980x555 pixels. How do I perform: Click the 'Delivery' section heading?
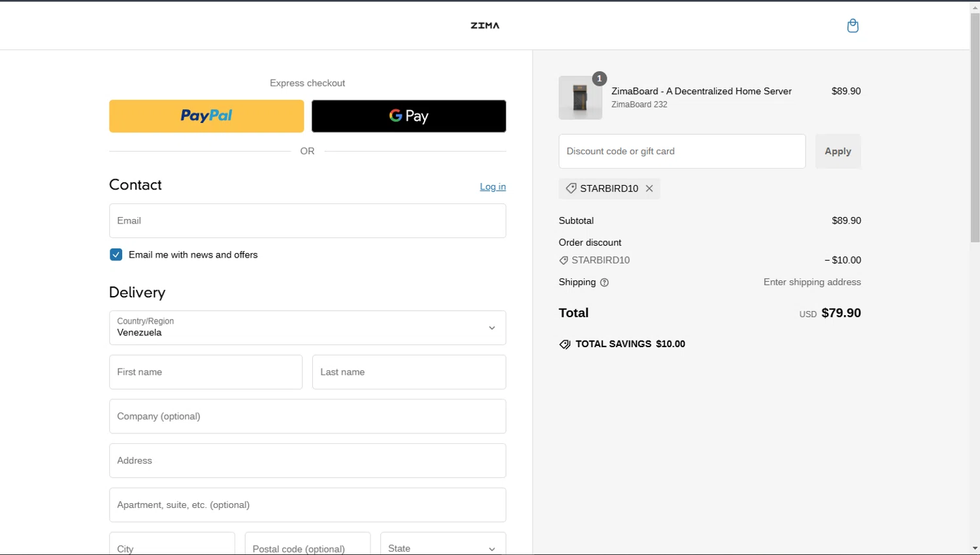coord(137,292)
